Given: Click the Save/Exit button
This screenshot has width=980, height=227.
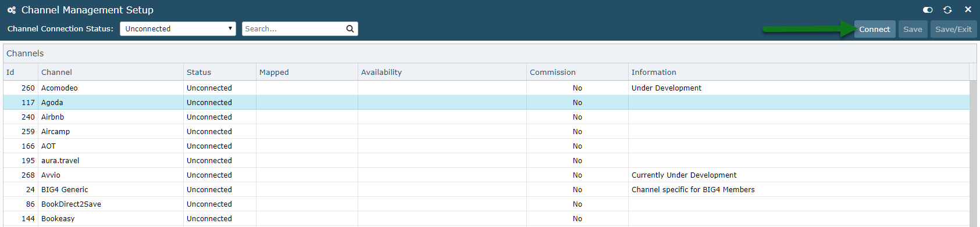Looking at the screenshot, I should click(953, 29).
